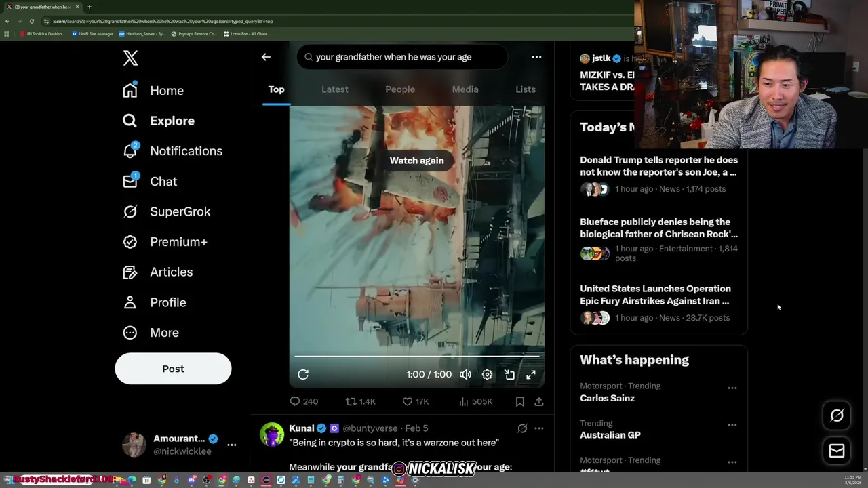Bookmark the video post
Screen dimensions: 868x488
click(520, 402)
